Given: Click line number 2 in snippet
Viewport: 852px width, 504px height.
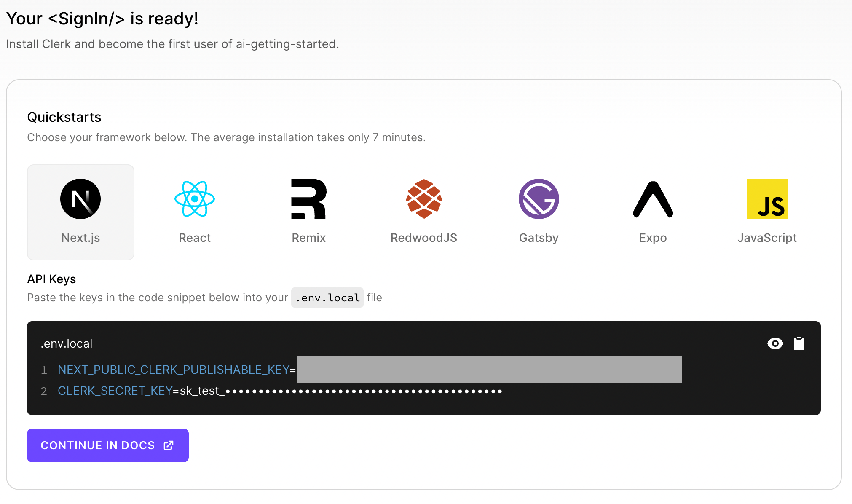Looking at the screenshot, I should (44, 391).
